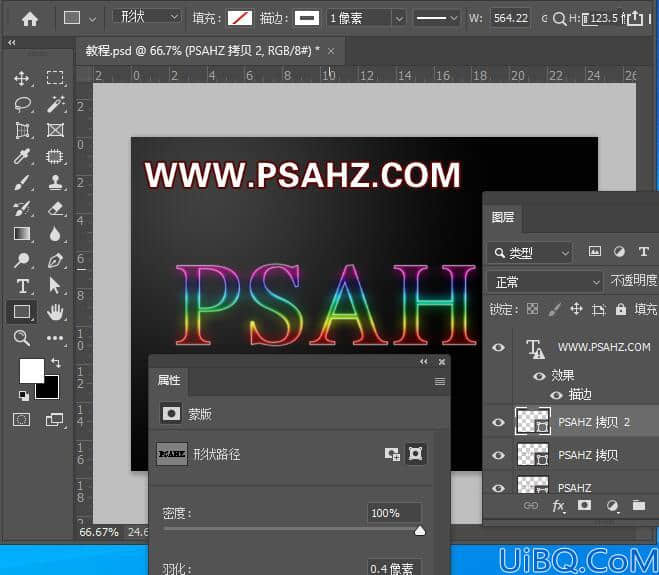Create a new layer group
This screenshot has width=659, height=575.
(639, 505)
